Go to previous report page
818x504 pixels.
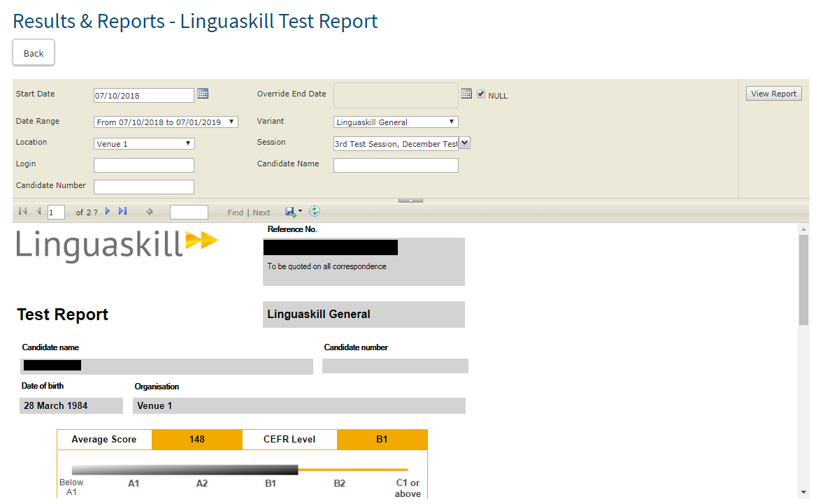38,211
